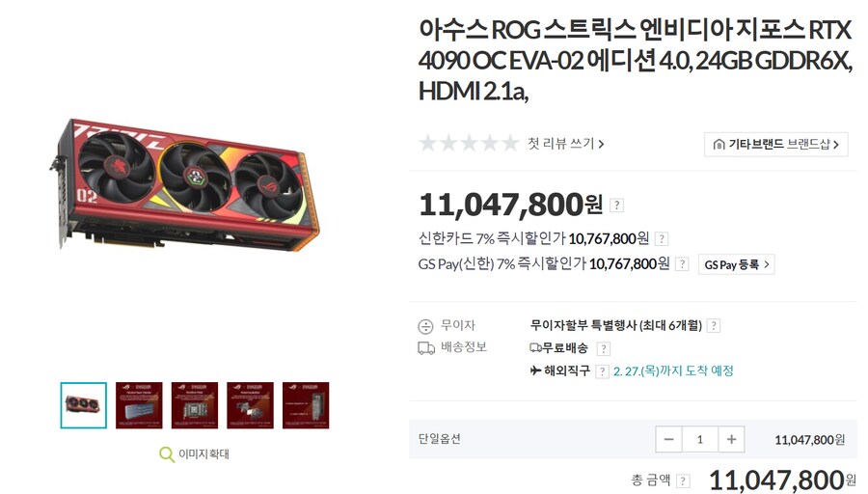Click the help icon beside 무료배송
The image size is (868, 494).
[x=604, y=348]
